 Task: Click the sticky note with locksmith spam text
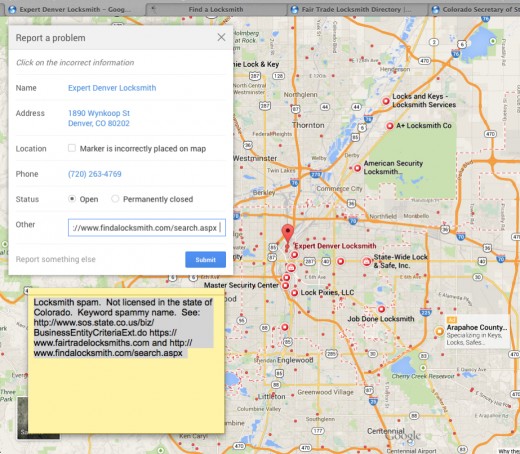(126, 361)
